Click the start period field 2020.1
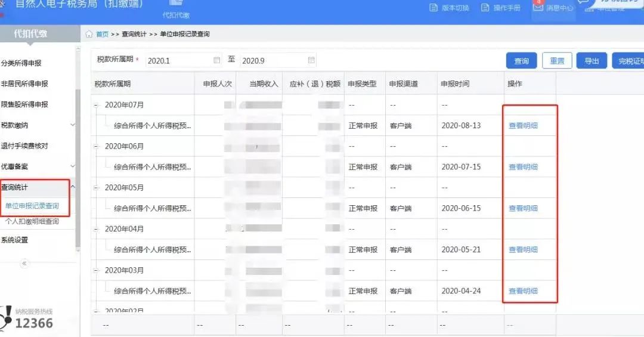 click(183, 60)
